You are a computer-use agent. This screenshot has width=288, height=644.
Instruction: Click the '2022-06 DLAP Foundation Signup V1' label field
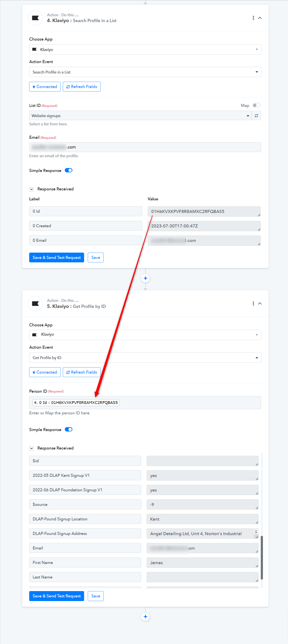85,490
